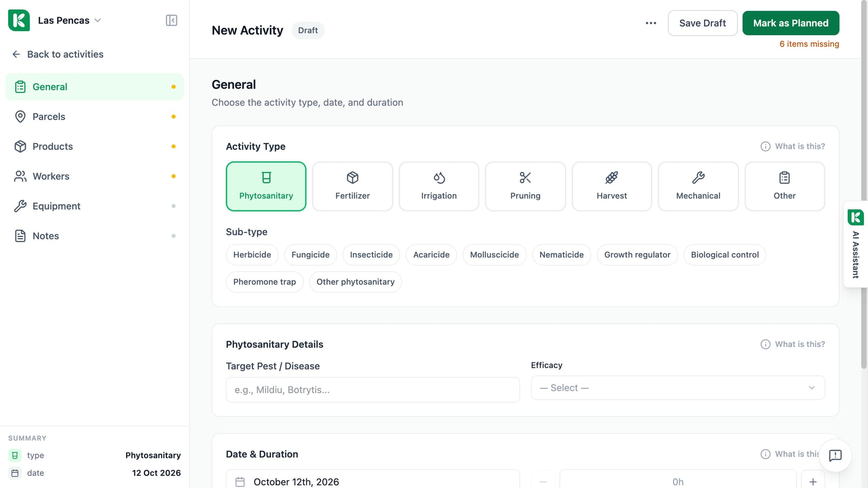Select Biological control sub-type

click(x=724, y=255)
